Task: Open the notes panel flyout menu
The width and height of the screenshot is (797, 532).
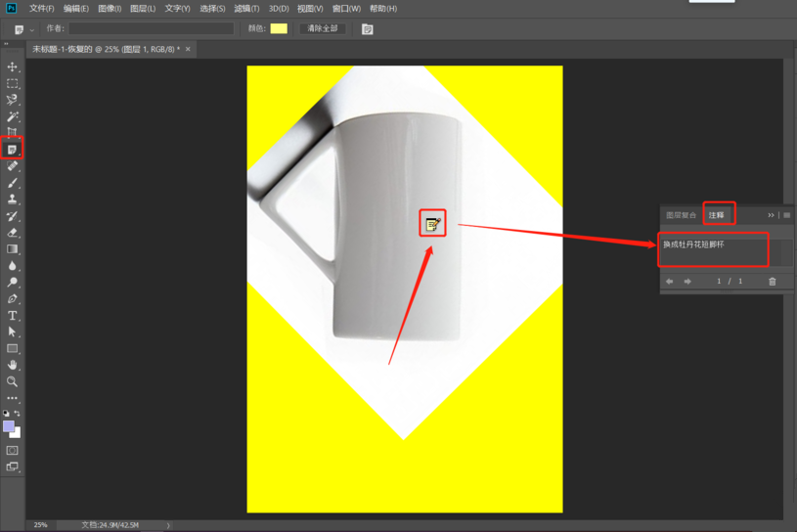Action: point(786,215)
